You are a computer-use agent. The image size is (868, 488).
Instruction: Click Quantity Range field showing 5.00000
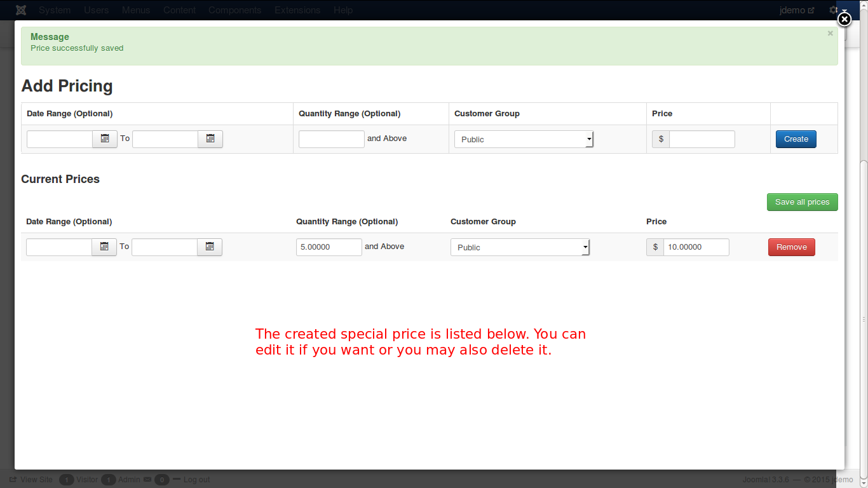click(329, 247)
